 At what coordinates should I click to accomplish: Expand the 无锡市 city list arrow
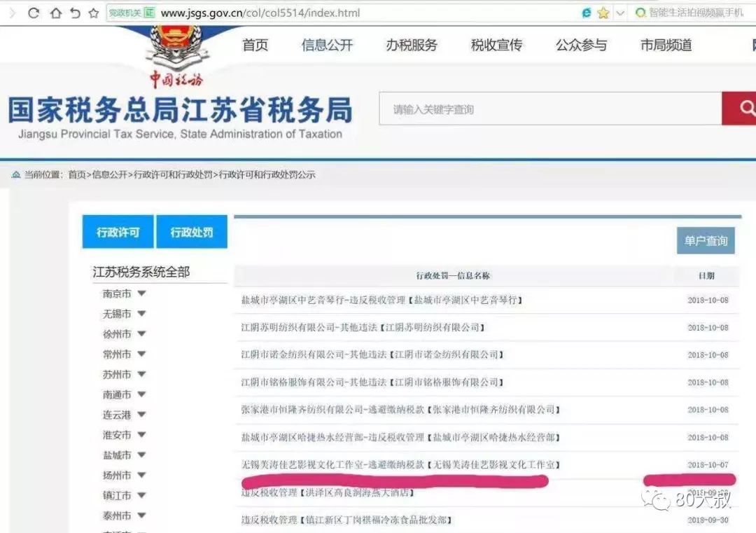click(141, 314)
